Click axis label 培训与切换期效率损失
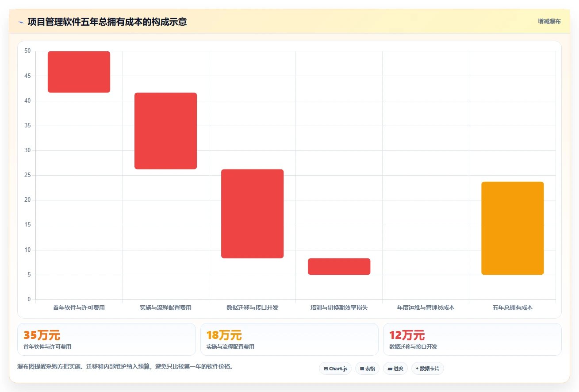The width and height of the screenshot is (579, 392). click(339, 307)
